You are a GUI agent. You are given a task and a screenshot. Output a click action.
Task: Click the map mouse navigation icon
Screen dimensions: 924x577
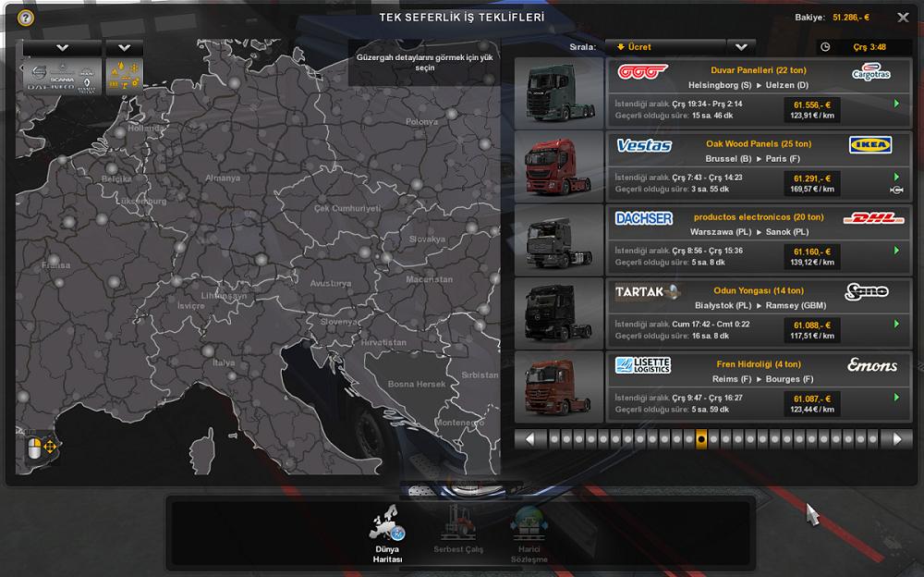[x=42, y=448]
